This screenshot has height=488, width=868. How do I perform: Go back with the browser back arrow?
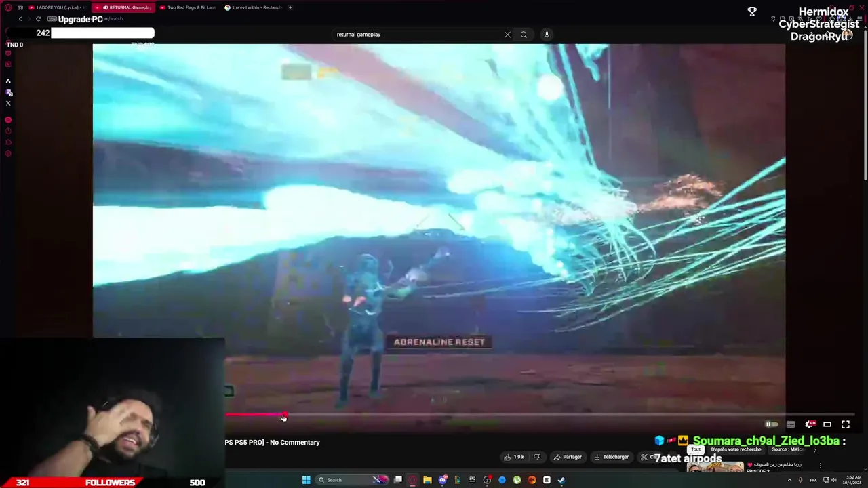point(20,19)
